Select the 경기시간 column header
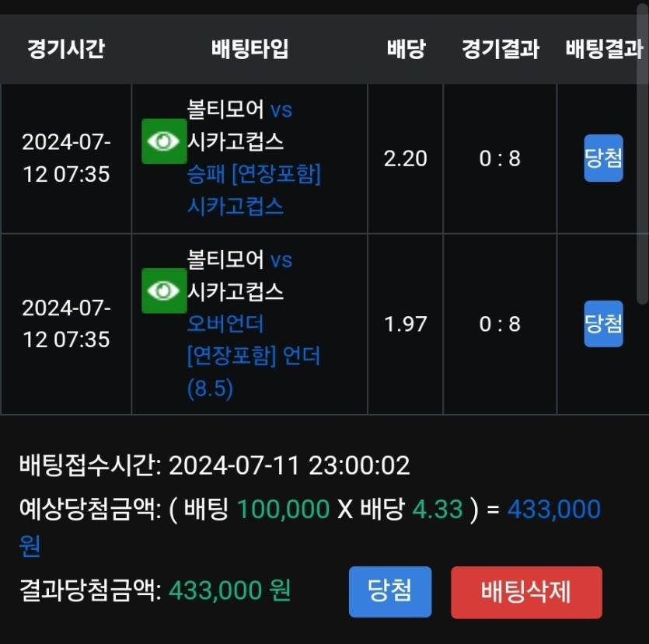The height and width of the screenshot is (644, 649). coord(66,49)
